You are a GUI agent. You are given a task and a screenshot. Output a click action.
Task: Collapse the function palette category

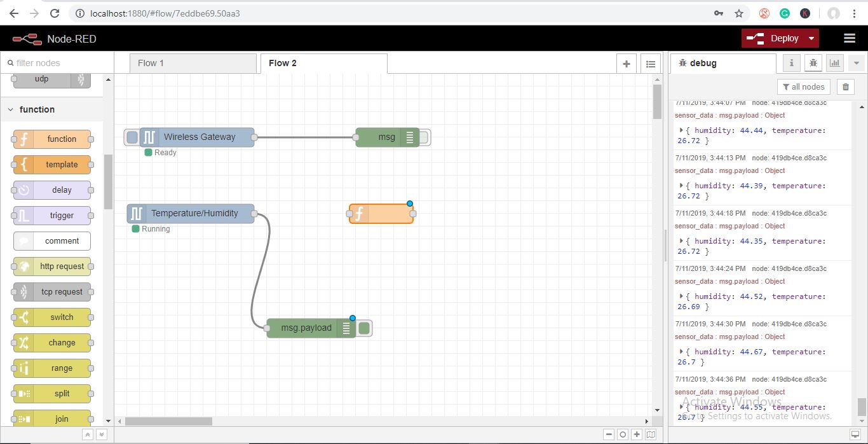tap(11, 109)
